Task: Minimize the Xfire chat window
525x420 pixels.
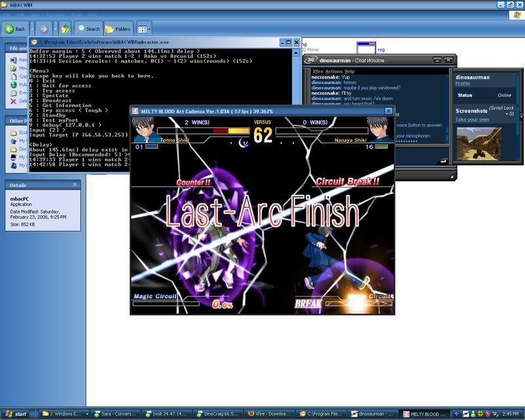Action: (437, 60)
